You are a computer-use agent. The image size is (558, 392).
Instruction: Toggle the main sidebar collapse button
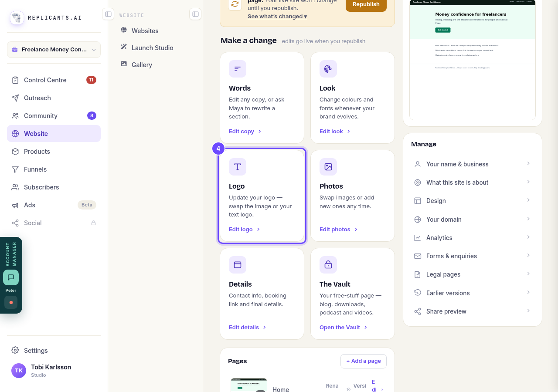click(x=108, y=14)
